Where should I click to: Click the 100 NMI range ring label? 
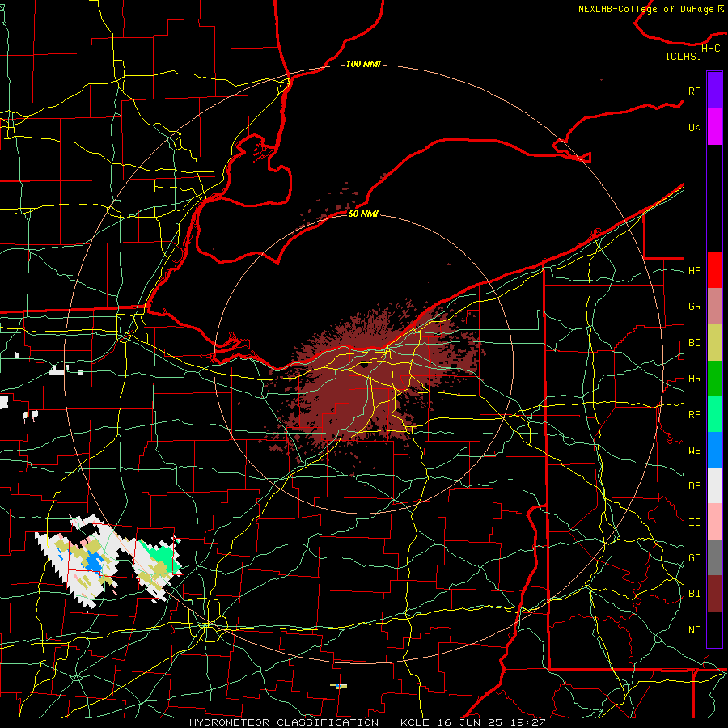click(363, 64)
